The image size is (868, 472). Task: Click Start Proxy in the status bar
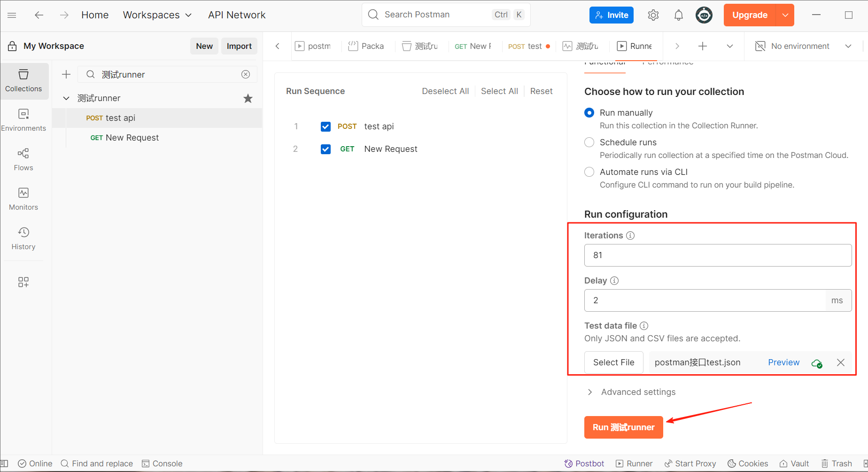pyautogui.click(x=690, y=464)
